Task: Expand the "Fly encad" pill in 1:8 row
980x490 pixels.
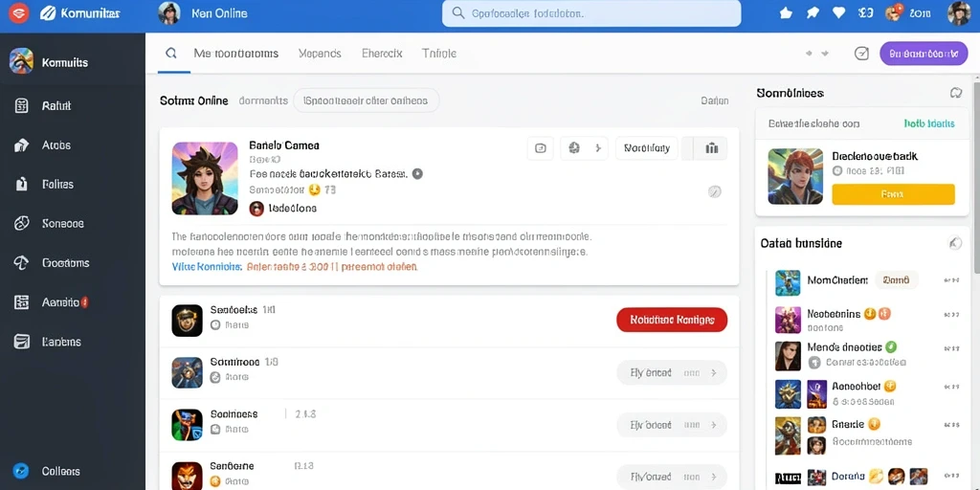Action: (672, 372)
